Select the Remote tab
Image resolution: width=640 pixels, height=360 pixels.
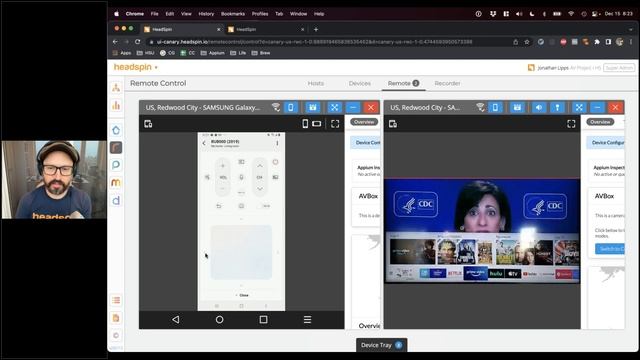[x=403, y=83]
